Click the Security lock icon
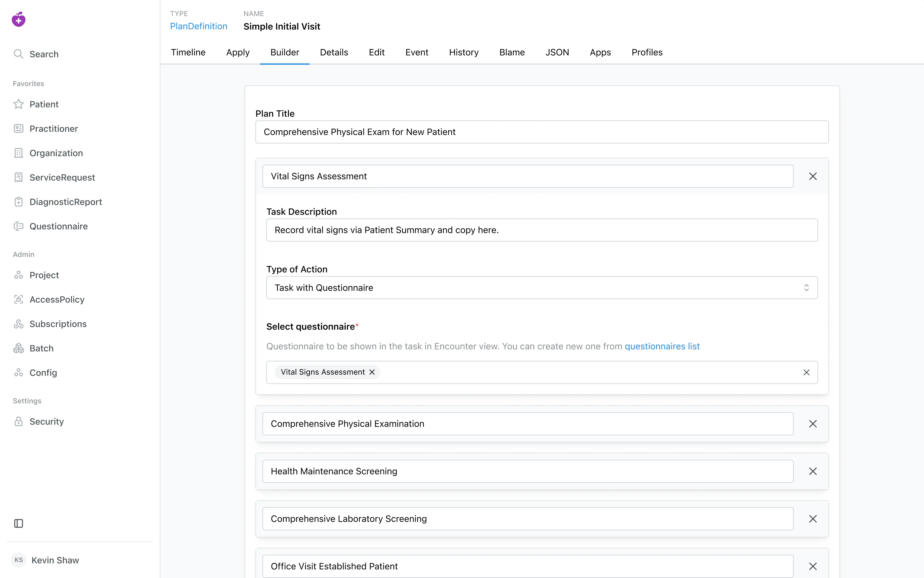 18,421
